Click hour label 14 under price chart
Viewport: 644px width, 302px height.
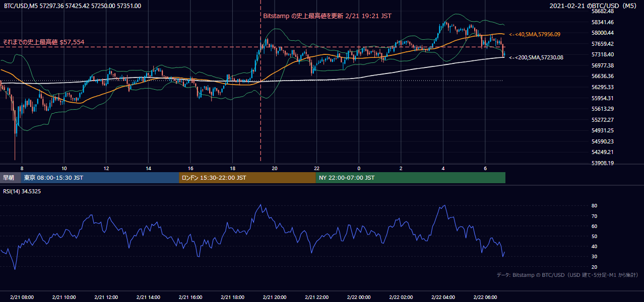point(149,168)
